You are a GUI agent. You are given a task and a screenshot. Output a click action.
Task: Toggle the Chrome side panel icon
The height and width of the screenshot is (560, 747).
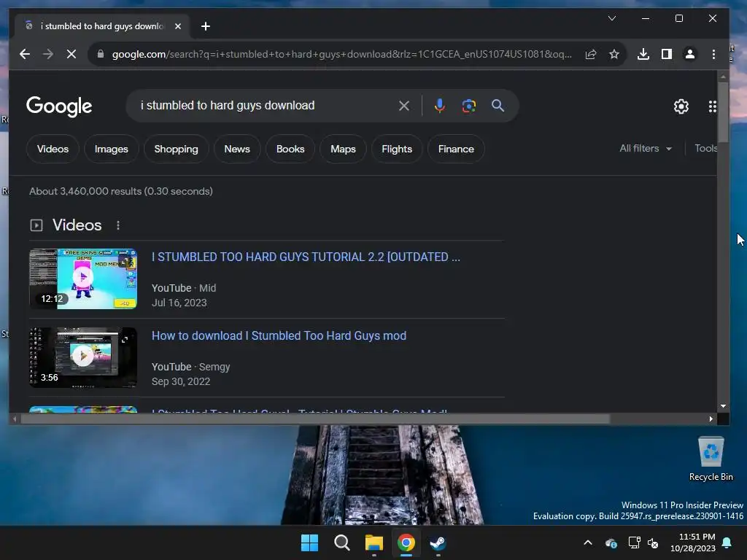pyautogui.click(x=667, y=54)
